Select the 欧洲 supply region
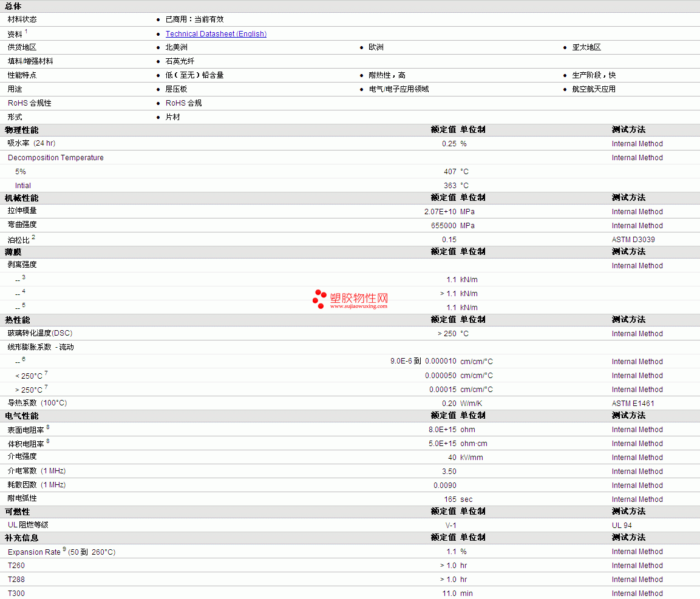 click(376, 47)
